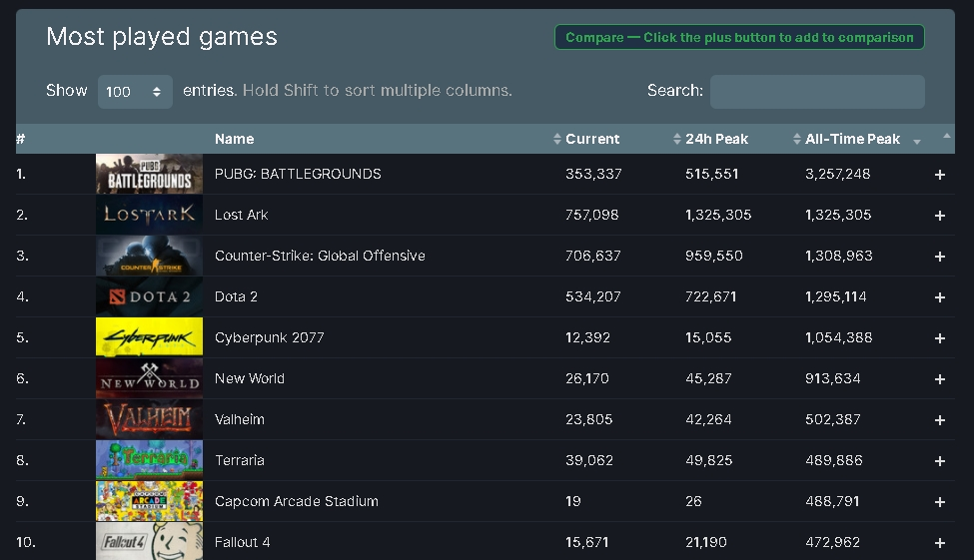This screenshot has height=560, width=974.
Task: Open the Capcom Arcade Stadium link
Action: click(296, 501)
